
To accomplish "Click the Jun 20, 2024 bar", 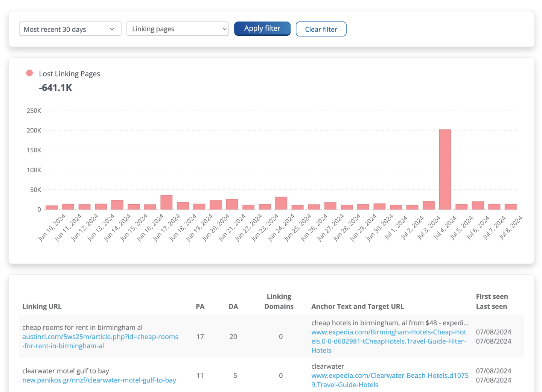I will coord(216,205).
